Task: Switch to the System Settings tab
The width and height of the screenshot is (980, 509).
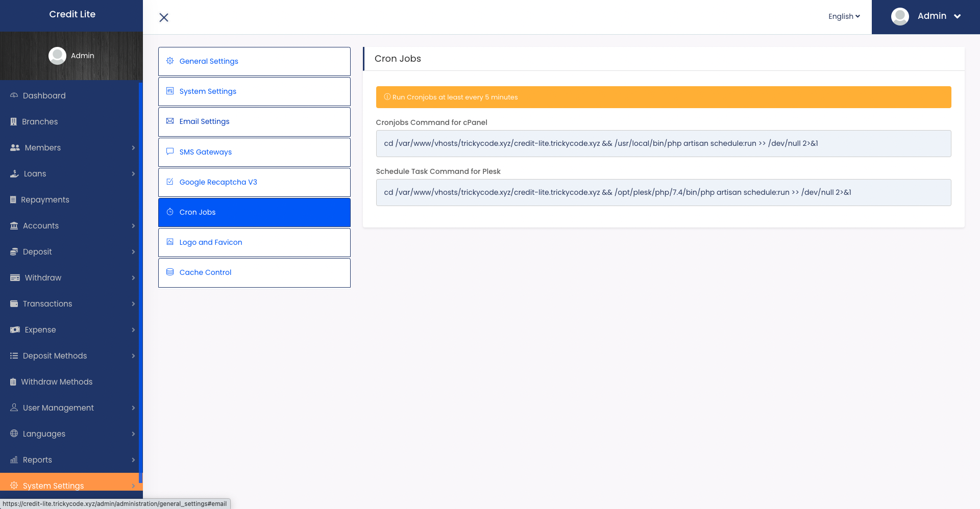Action: click(254, 91)
